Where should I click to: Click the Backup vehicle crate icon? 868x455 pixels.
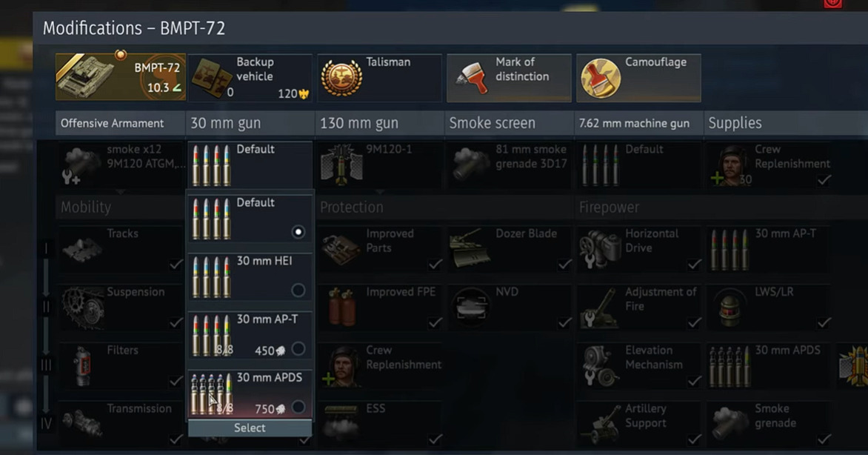[211, 79]
